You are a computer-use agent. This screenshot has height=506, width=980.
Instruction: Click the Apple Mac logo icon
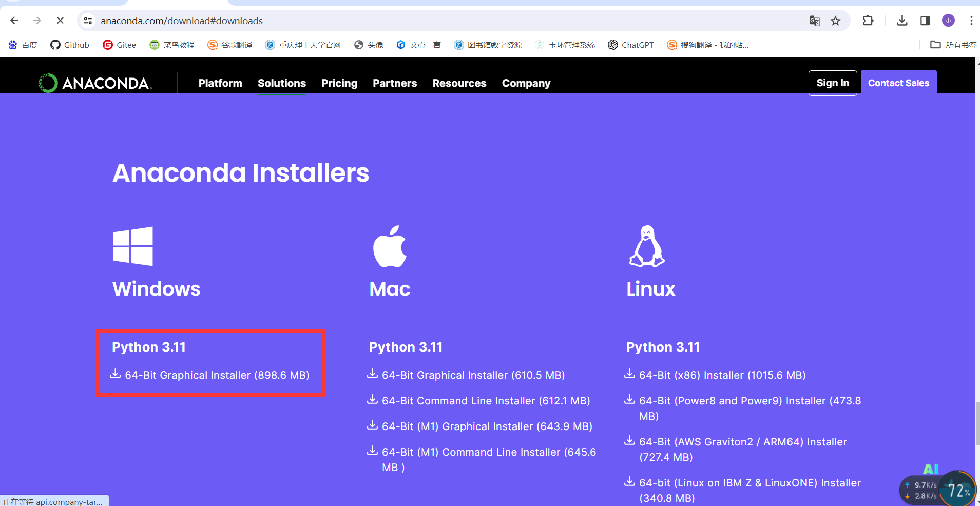tap(390, 246)
